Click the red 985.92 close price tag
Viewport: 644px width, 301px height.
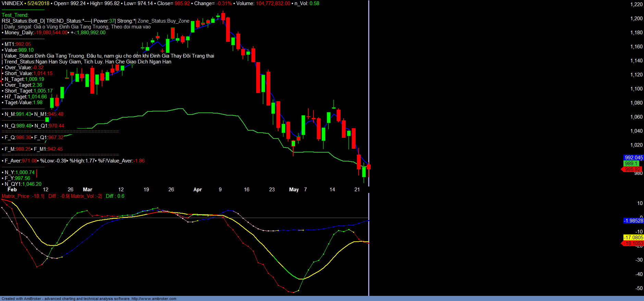pyautogui.click(x=632, y=169)
